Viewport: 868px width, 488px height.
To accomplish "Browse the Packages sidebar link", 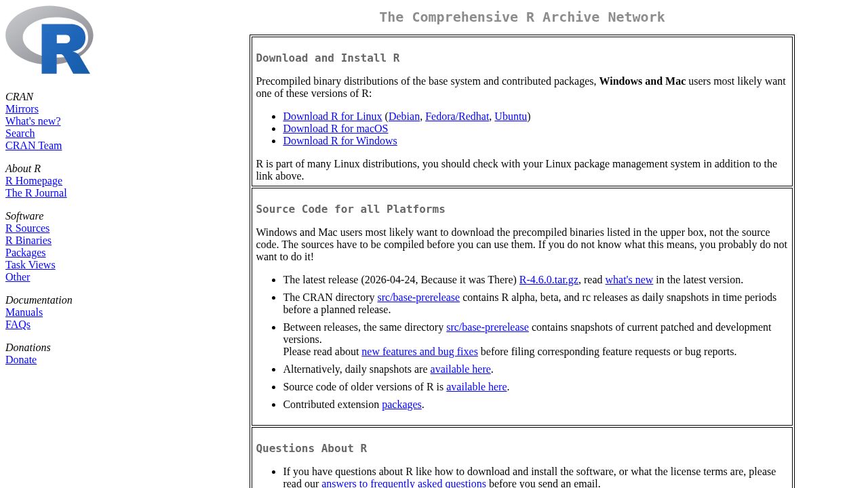I will pyautogui.click(x=25, y=253).
